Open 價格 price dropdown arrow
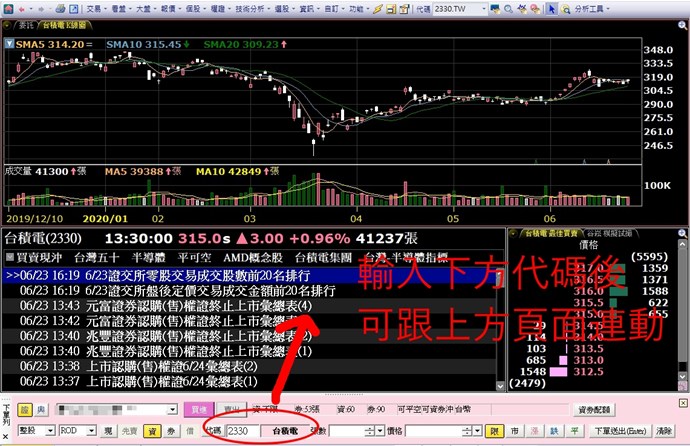Image resolution: width=690 pixels, height=446 pixels. pos(477,431)
